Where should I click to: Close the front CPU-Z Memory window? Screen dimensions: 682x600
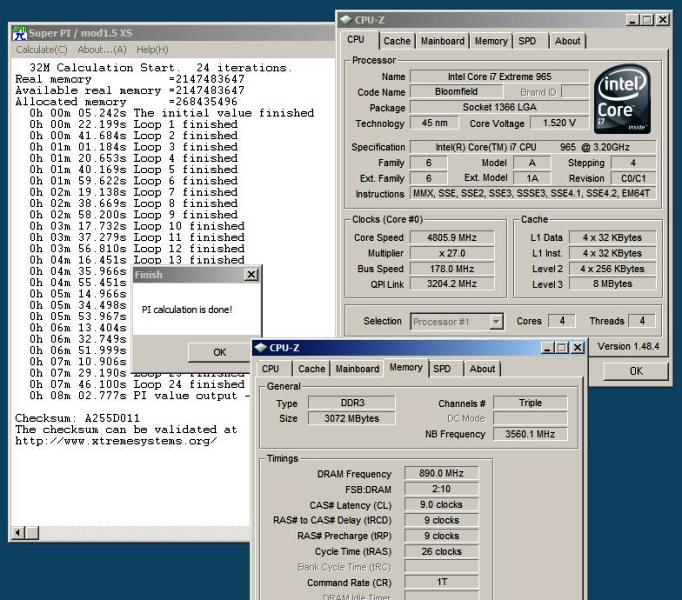tap(577, 348)
